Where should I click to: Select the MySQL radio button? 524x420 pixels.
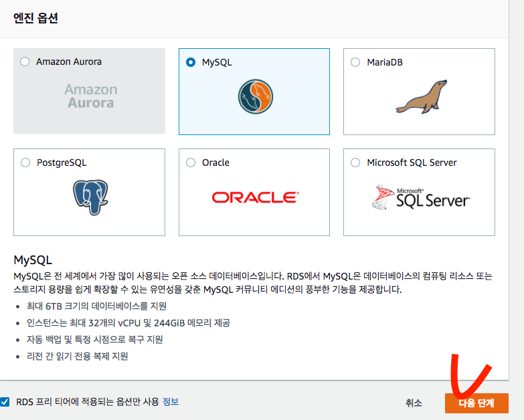click(191, 62)
